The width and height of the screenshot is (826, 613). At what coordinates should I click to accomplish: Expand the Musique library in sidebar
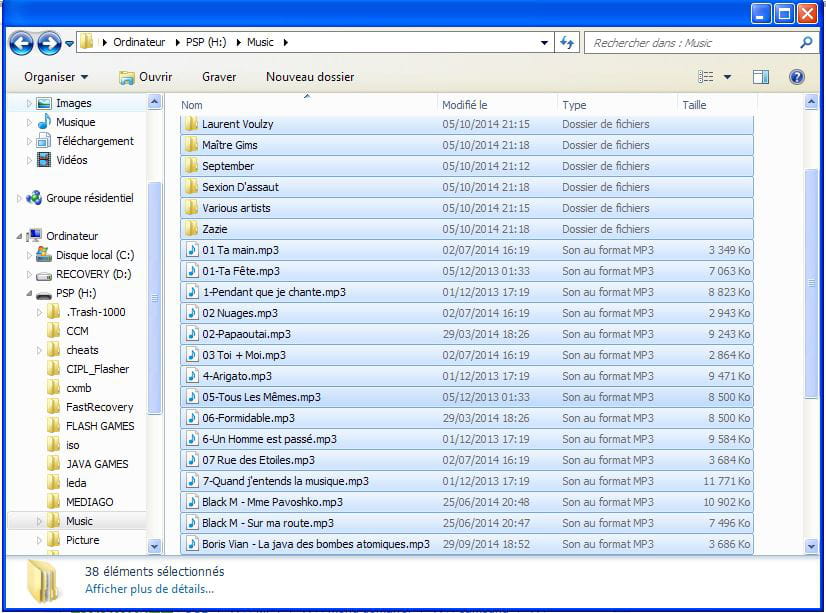click(29, 122)
